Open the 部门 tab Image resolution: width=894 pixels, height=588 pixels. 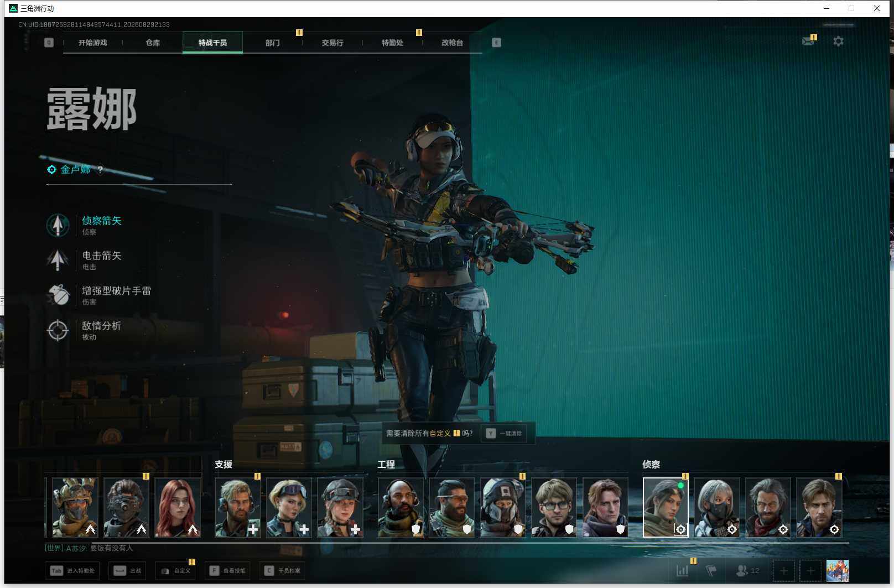pyautogui.click(x=272, y=43)
